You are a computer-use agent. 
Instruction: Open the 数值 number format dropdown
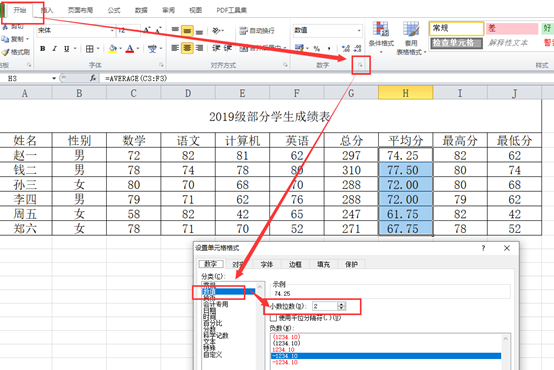(359, 30)
